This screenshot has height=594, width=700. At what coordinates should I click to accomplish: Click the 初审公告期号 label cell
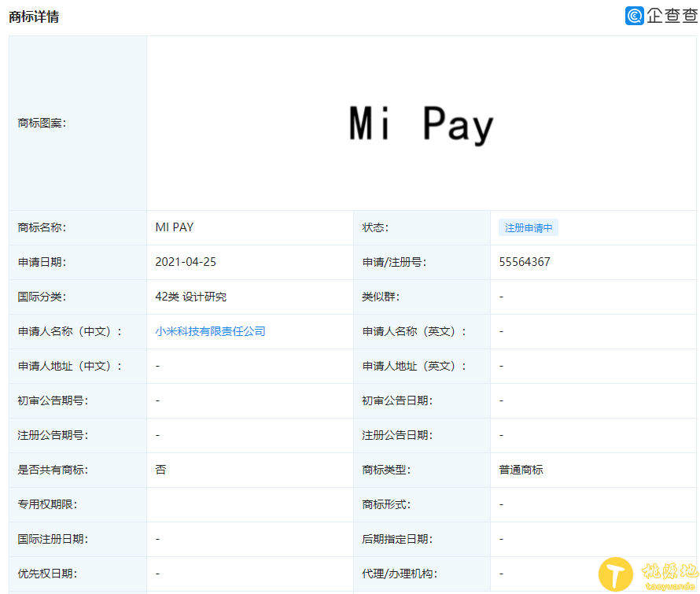53,400
